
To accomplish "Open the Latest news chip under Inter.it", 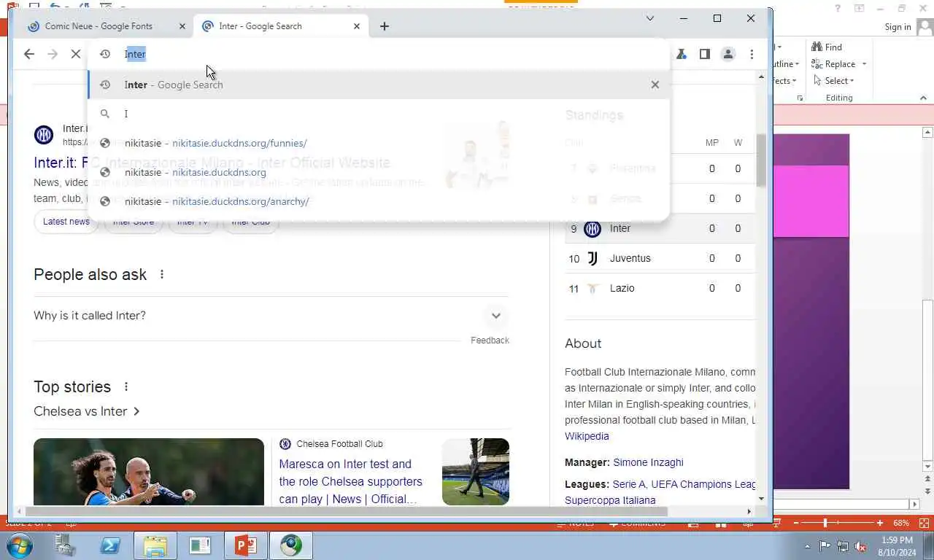I will 66,222.
